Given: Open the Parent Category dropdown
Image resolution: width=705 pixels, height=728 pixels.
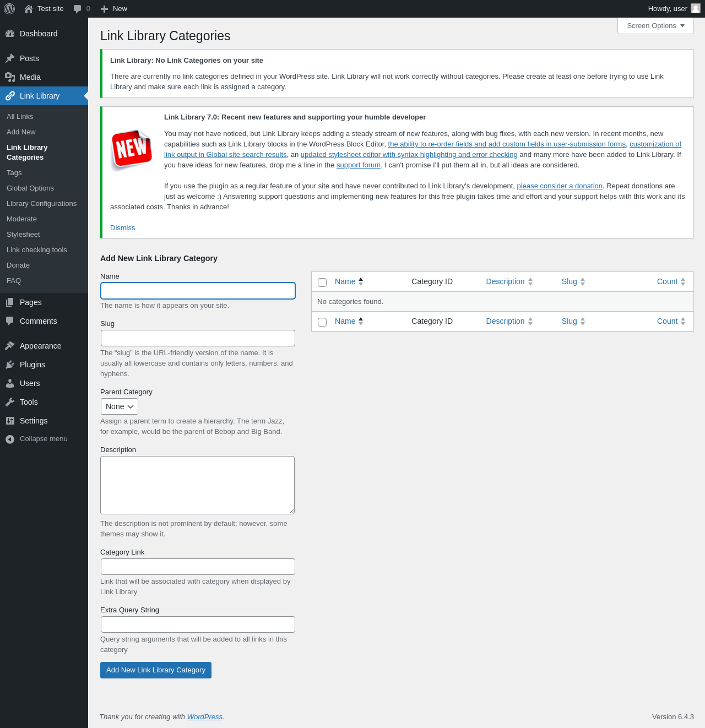Looking at the screenshot, I should click(x=119, y=406).
